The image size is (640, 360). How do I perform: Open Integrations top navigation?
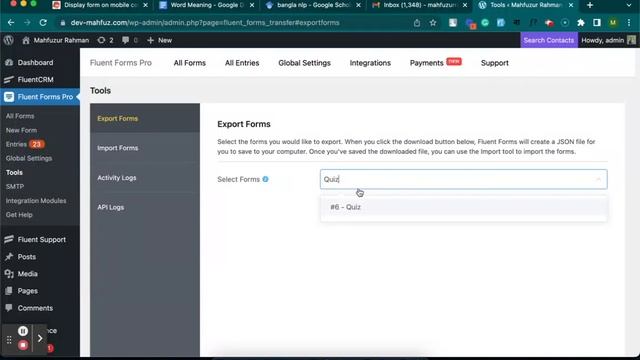coord(370,63)
